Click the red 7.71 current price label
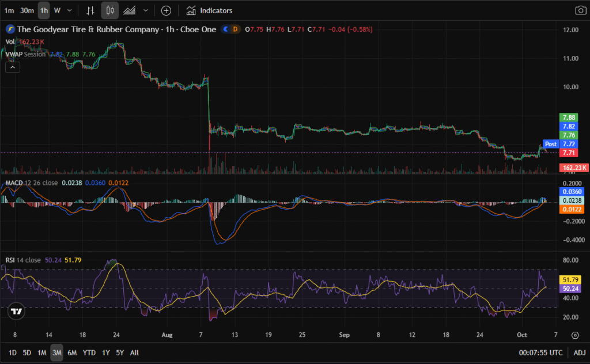Viewport: 590px width, 364px height. [569, 153]
